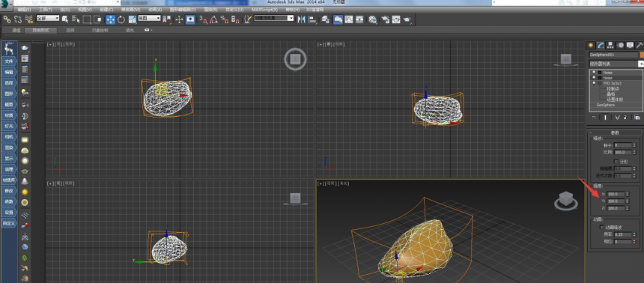
Task: Click the 灯光 sidebar button
Action: 9,126
